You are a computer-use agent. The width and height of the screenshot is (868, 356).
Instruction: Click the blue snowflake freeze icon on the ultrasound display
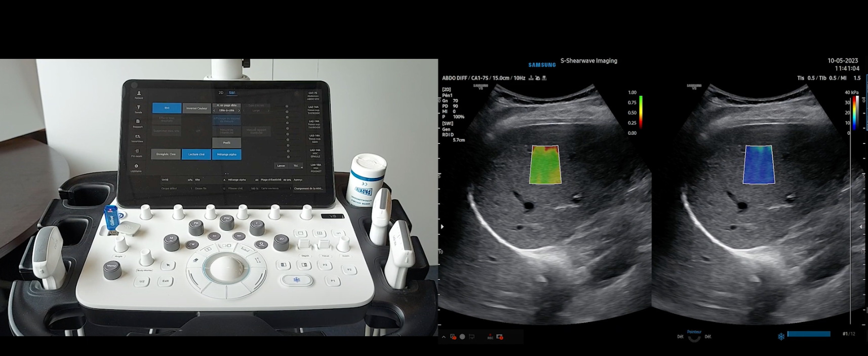[781, 336]
